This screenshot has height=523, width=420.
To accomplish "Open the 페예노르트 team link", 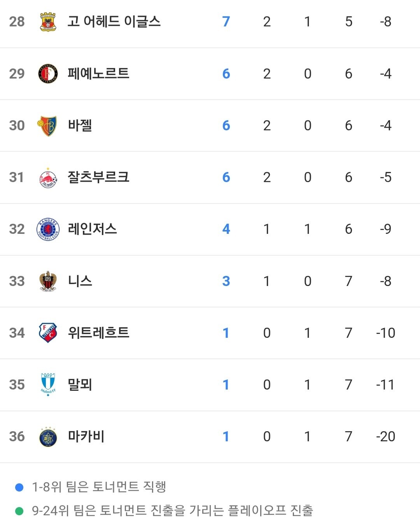I will (x=98, y=74).
